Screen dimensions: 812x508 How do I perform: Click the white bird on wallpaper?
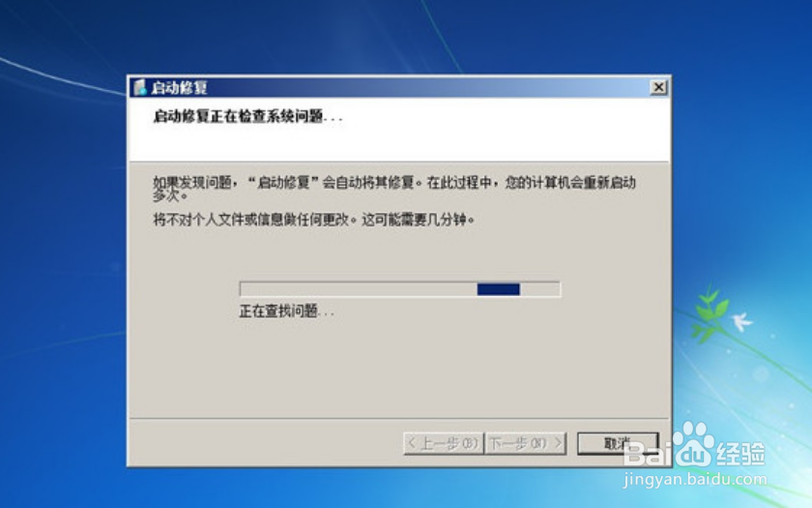(741, 321)
